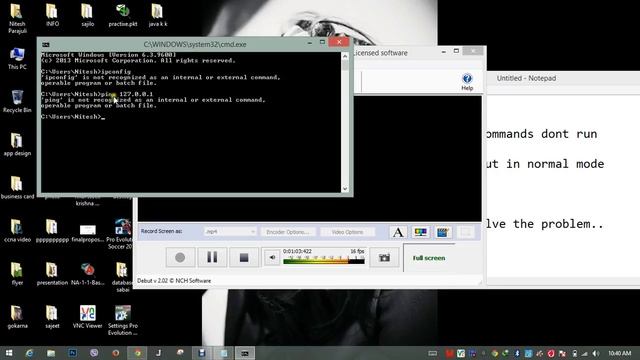The image size is (640, 360).
Task: Open the gokarna folder on desktop
Action: pyautogui.click(x=17, y=317)
